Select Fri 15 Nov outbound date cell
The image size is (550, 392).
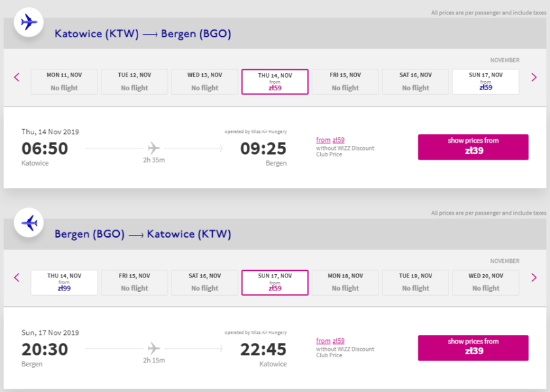tap(345, 82)
